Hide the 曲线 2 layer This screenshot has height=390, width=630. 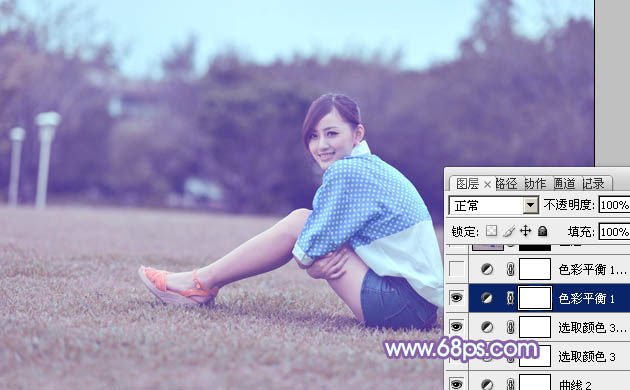[x=456, y=384]
